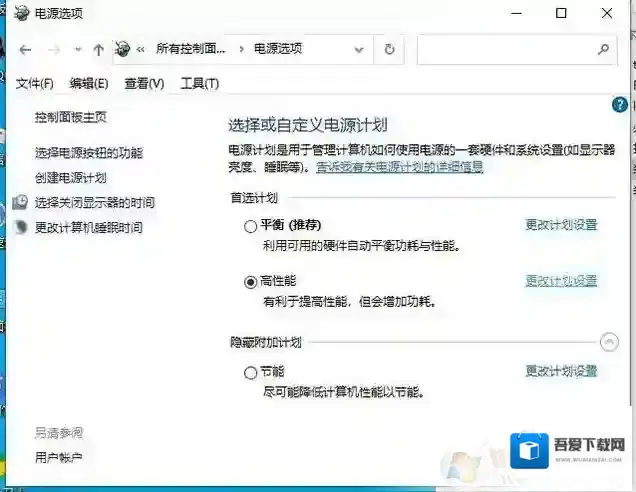Image resolution: width=636 pixels, height=492 pixels.
Task: Go to 控制面板主页
Action: click(x=71, y=117)
